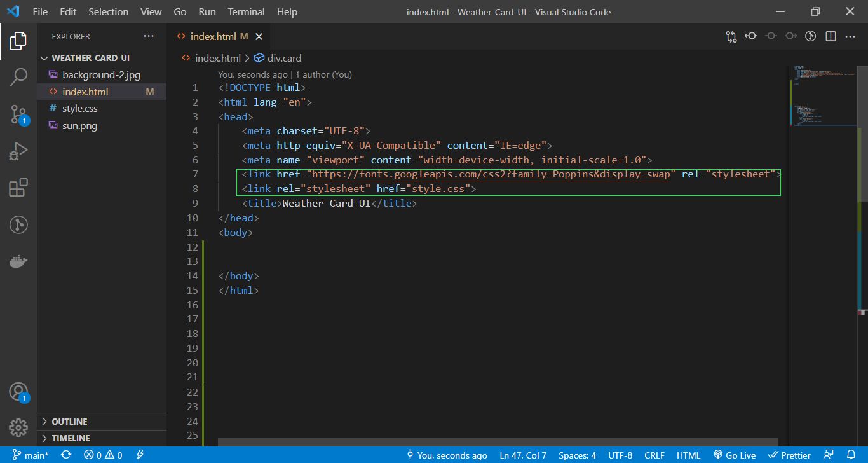The height and width of the screenshot is (463, 868).
Task: Change end of line sequence CRLF
Action: [x=654, y=455]
